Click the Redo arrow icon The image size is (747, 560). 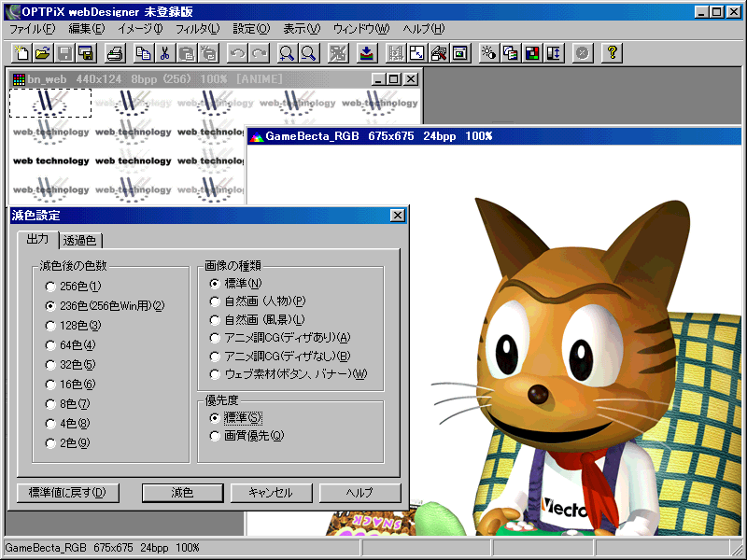tap(260, 53)
